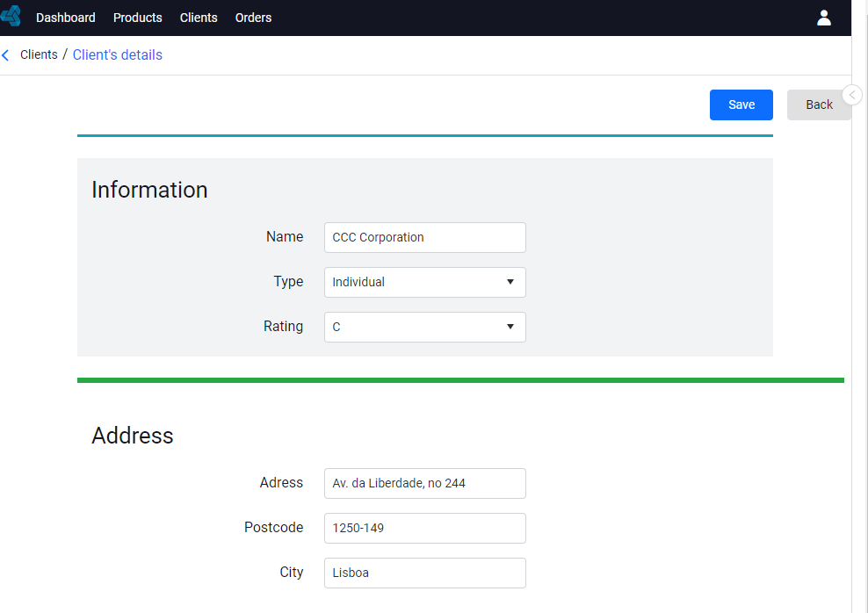868x613 pixels.
Task: Click the Save button
Action: 741,105
